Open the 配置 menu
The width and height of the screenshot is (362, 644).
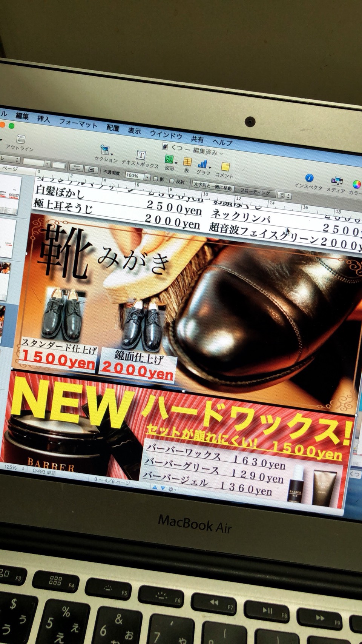(x=113, y=128)
